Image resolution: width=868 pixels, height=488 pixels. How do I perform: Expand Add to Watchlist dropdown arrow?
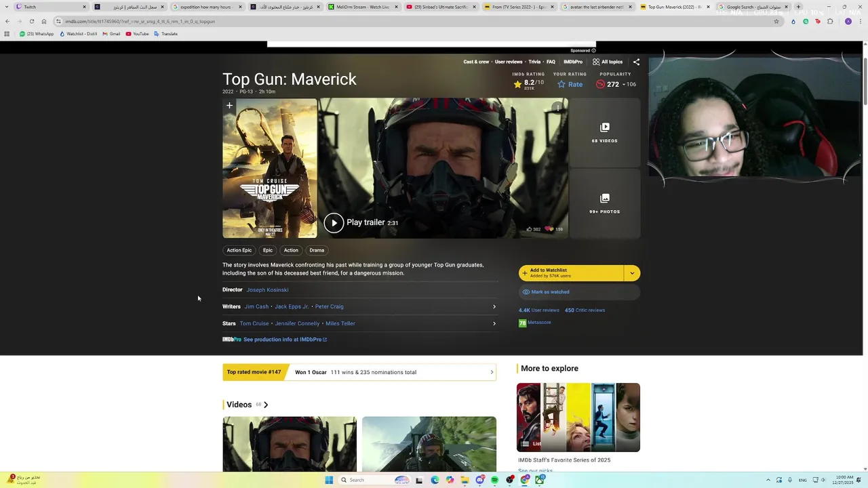(631, 273)
